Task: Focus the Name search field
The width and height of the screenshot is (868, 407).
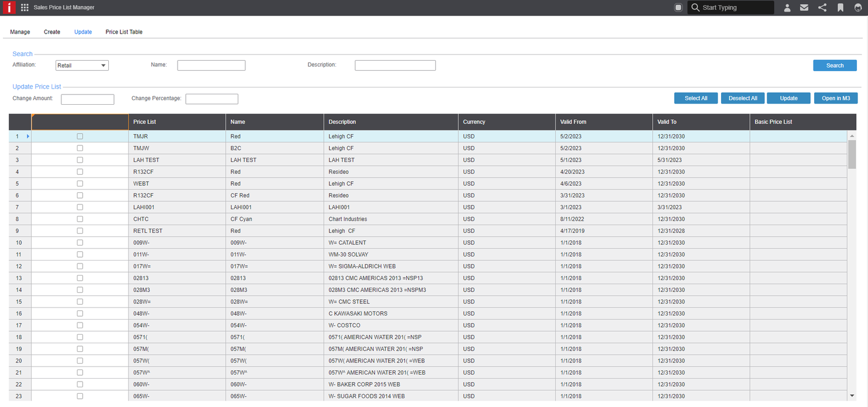Action: (211, 65)
